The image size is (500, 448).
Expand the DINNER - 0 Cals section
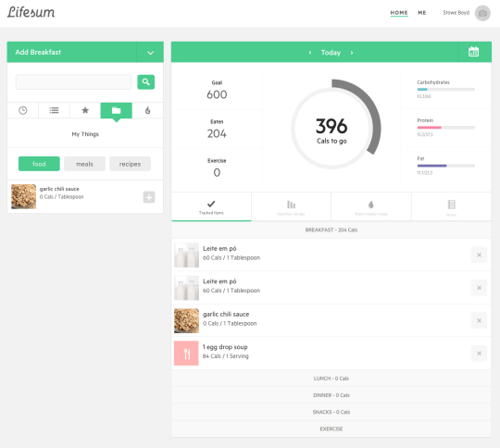click(331, 395)
